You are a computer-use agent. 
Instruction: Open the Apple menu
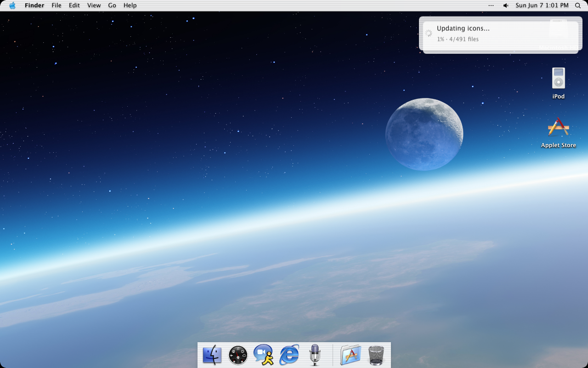pyautogui.click(x=12, y=6)
